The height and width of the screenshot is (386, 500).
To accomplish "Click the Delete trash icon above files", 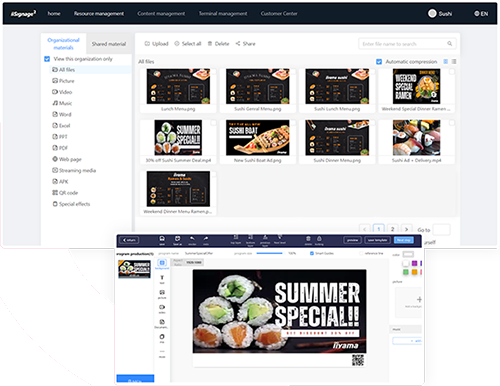I will click(x=210, y=44).
